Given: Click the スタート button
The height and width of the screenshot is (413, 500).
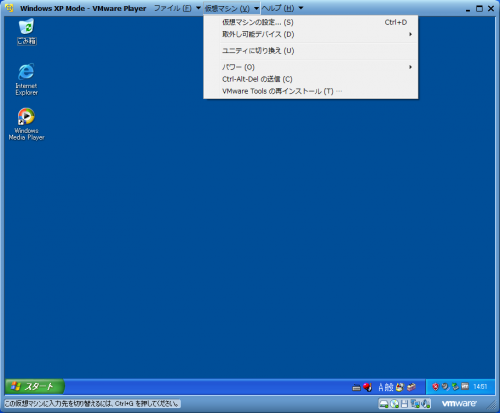Looking at the screenshot, I should coord(35,387).
